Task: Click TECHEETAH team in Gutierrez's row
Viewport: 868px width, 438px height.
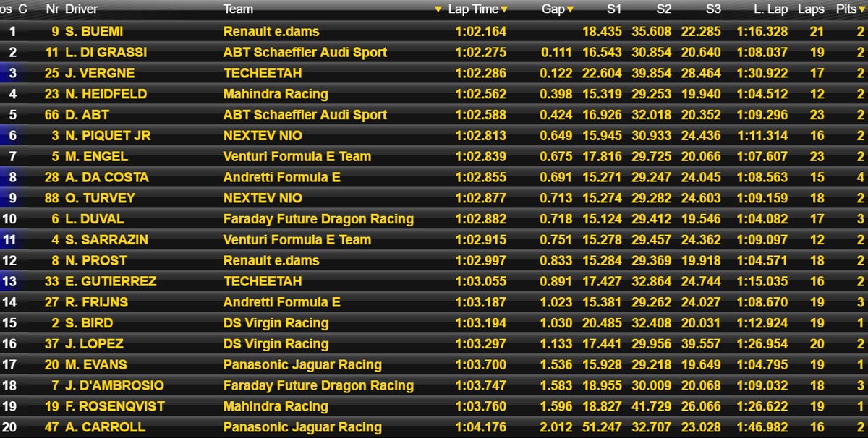Action: click(x=263, y=281)
